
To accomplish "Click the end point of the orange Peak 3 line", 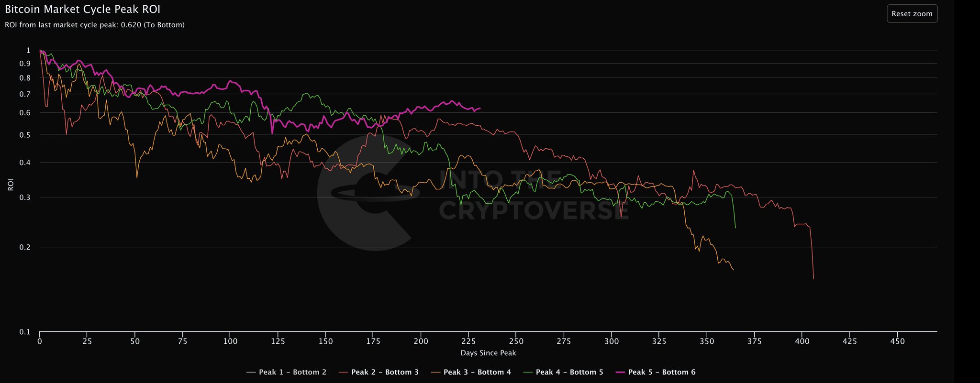I will click(x=733, y=270).
